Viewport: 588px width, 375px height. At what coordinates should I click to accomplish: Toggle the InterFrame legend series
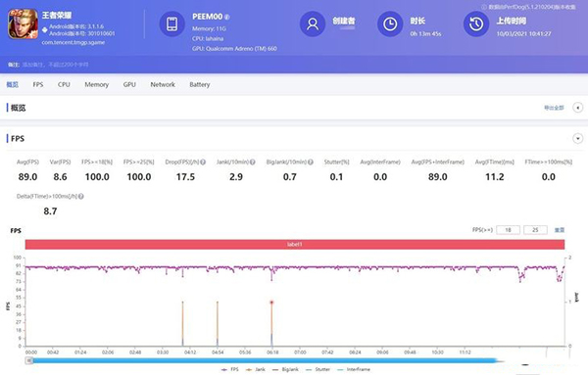pyautogui.click(x=354, y=369)
